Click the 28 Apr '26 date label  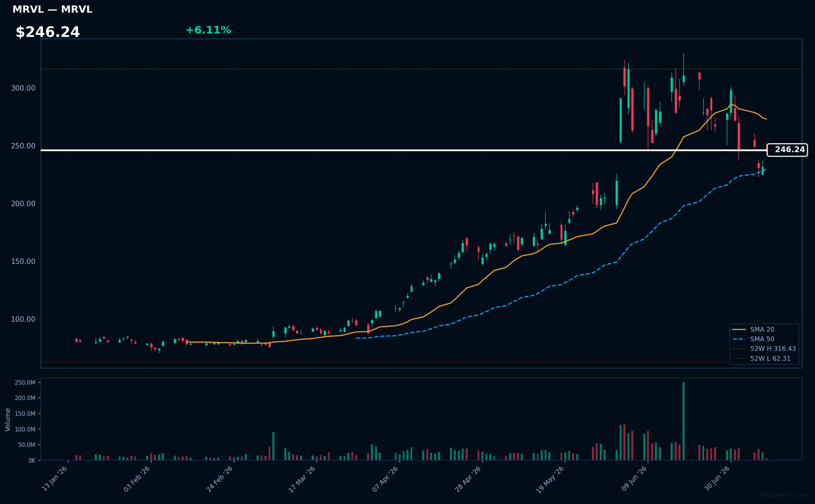(x=468, y=479)
